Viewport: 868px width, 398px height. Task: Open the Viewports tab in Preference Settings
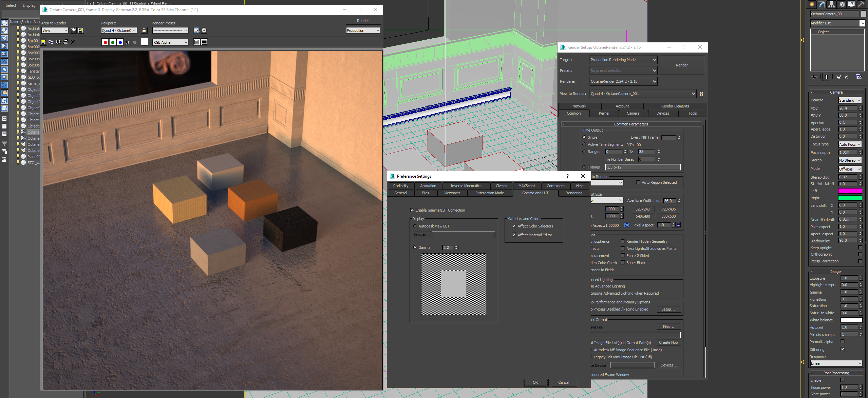click(x=452, y=193)
